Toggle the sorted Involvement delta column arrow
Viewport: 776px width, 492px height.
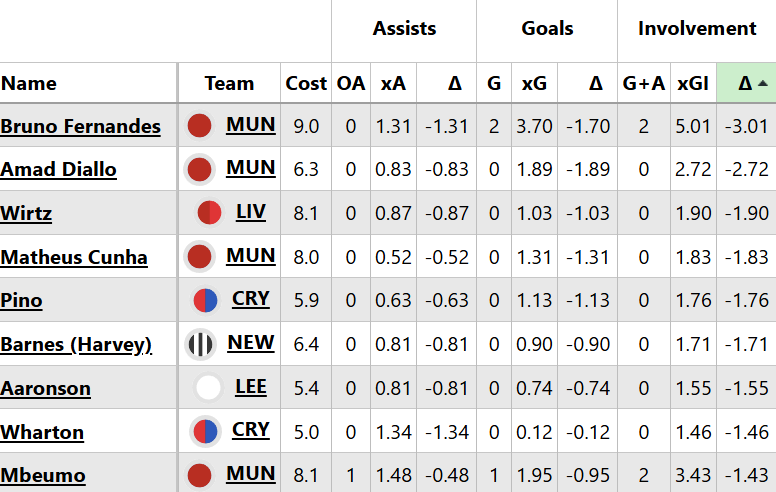point(763,84)
